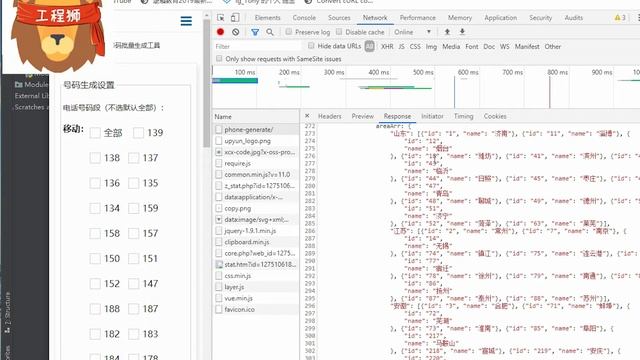Screen dimensions: 640x360
Task: Filter requests by WS type
Action: pos(504,47)
